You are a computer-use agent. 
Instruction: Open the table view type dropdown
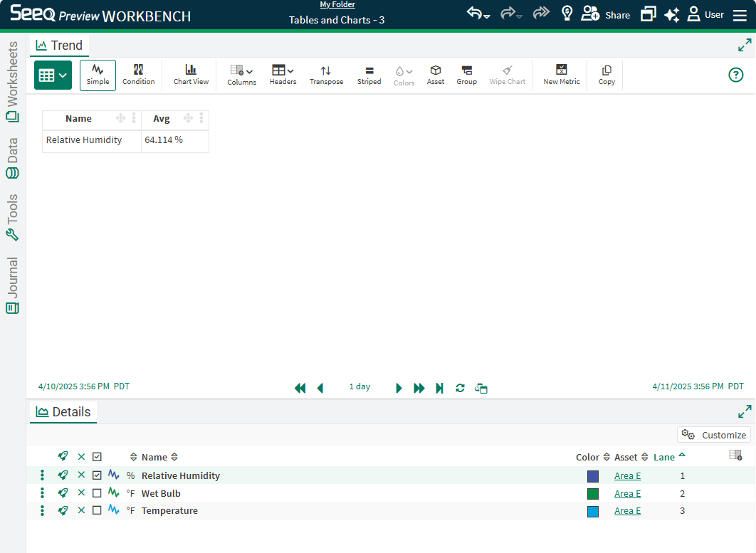click(x=53, y=75)
